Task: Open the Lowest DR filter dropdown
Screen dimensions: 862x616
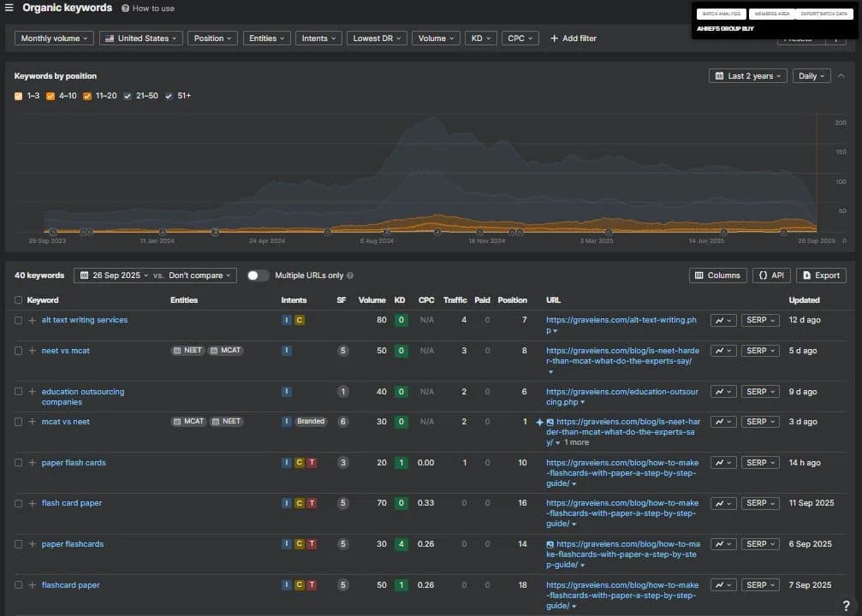Action: point(377,38)
